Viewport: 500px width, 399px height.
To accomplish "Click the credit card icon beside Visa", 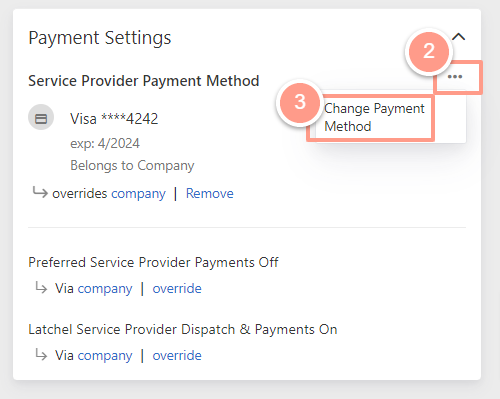I will [41, 117].
